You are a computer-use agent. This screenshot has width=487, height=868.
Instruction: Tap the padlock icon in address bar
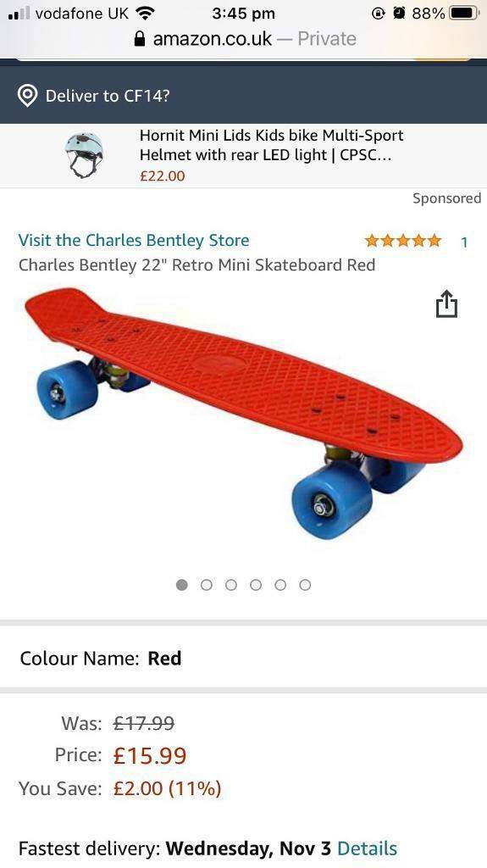tap(140, 39)
